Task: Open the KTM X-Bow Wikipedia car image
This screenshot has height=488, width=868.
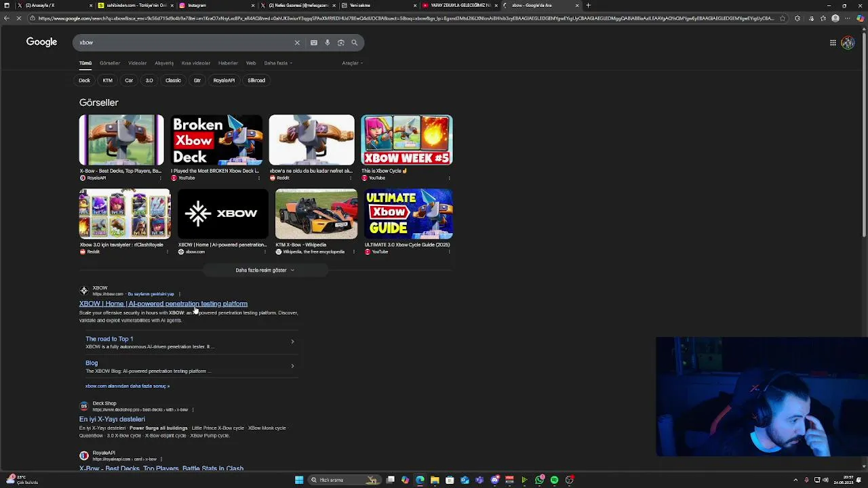Action: click(316, 214)
